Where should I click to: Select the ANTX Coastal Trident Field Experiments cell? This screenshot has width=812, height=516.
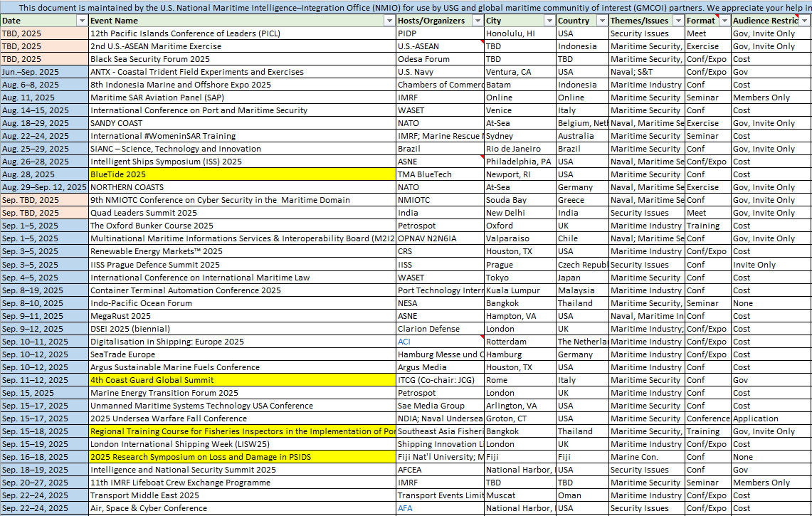point(243,72)
